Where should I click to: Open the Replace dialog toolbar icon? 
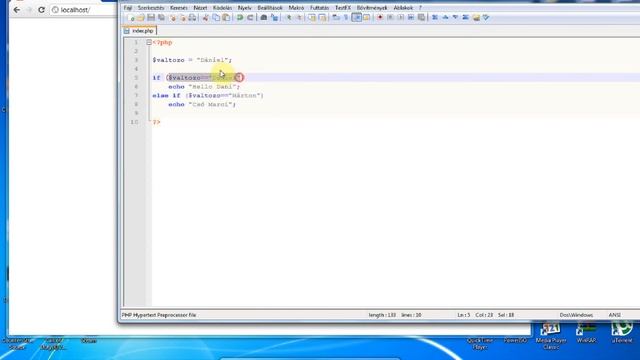pyautogui.click(x=274, y=18)
